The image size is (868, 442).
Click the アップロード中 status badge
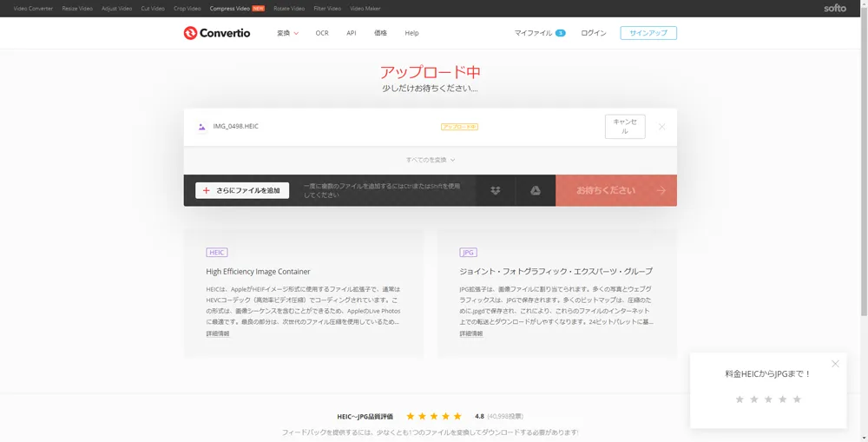[459, 127]
